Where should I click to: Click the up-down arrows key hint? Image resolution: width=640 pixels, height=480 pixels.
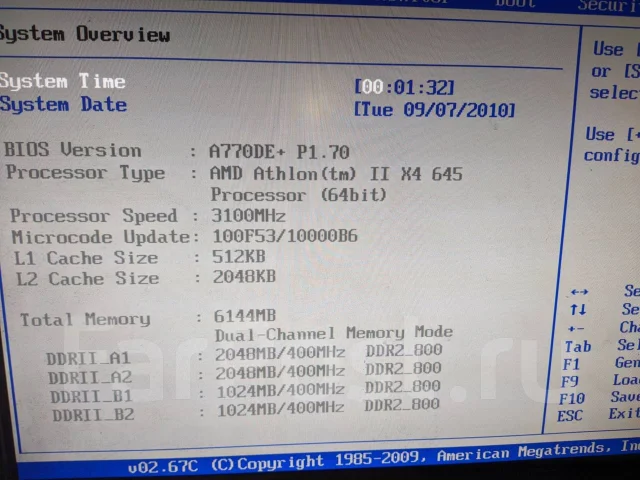point(578,310)
